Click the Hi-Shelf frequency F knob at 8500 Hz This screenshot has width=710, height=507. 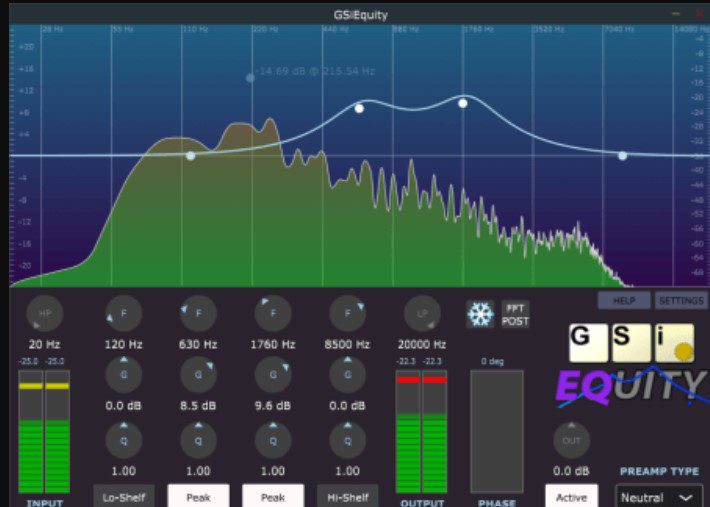tap(347, 313)
